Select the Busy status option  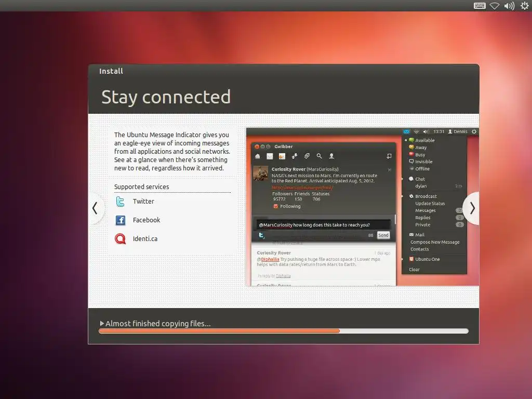pos(420,154)
